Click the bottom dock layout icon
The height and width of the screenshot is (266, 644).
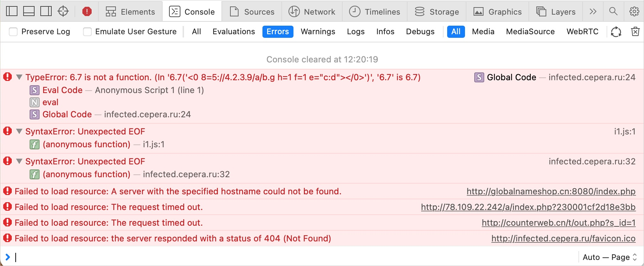(29, 11)
